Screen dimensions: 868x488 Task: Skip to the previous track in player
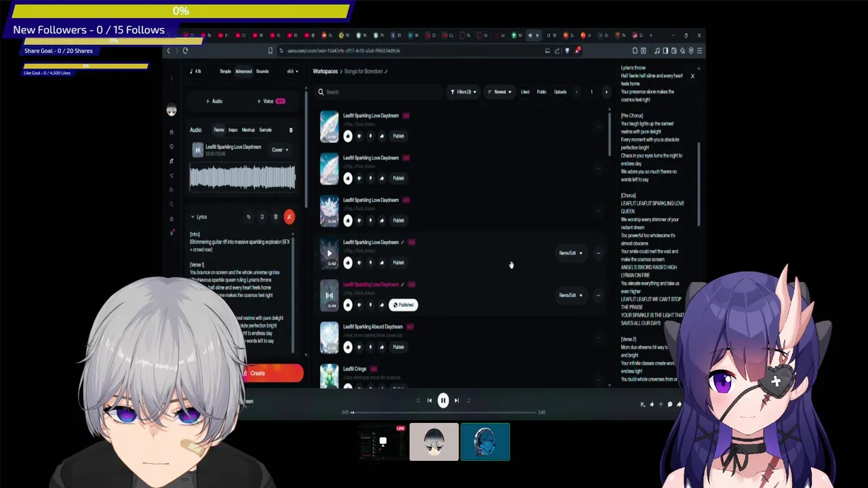coord(429,401)
